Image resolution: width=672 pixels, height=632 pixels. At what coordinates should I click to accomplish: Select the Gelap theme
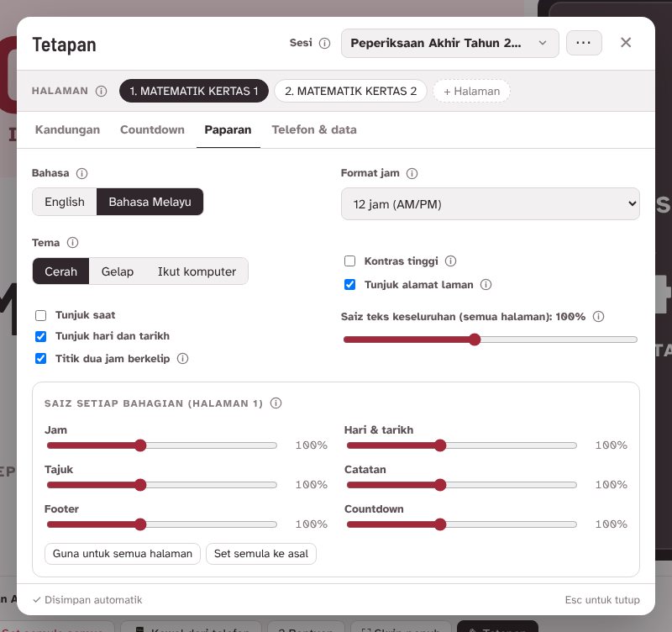(118, 271)
